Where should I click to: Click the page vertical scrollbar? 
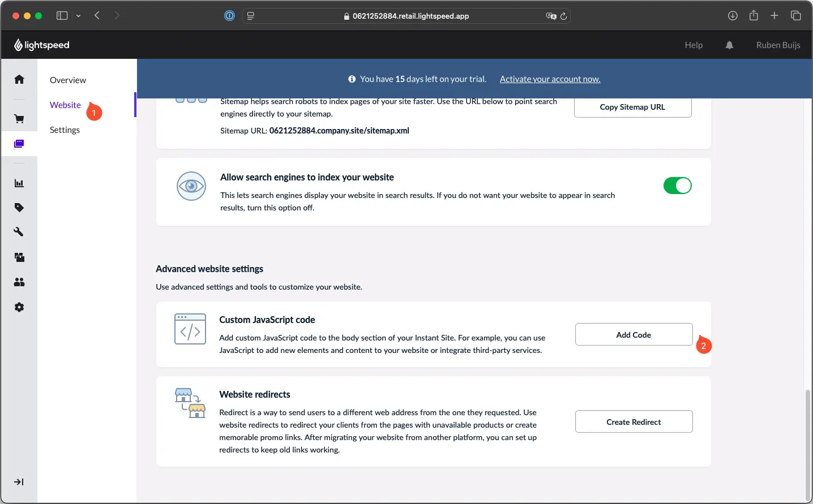pyautogui.click(x=808, y=441)
